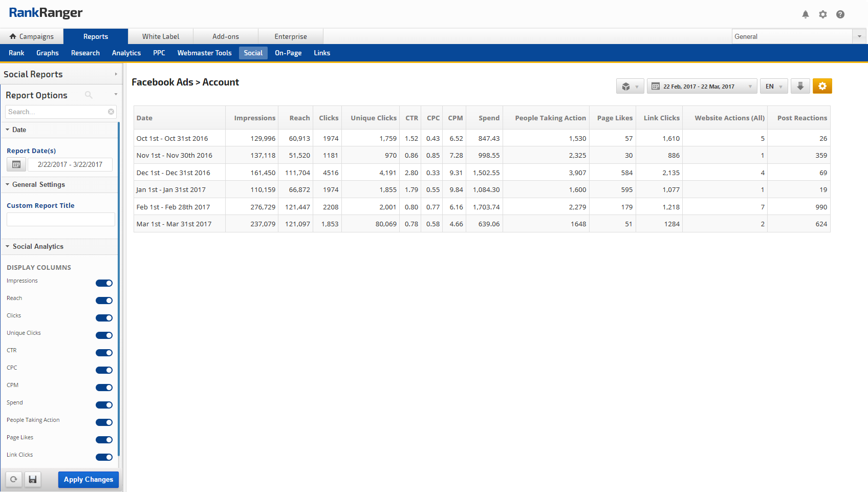This screenshot has height=492, width=868.
Task: Click the reset refresh icon beside save
Action: (x=14, y=480)
